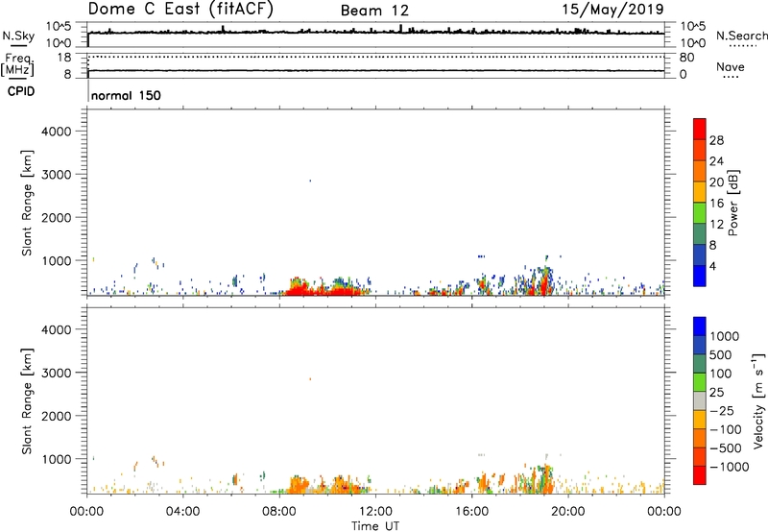This screenshot has height=532, width=768.
Task: Click the 04:00 time tick label
Action: [x=182, y=512]
